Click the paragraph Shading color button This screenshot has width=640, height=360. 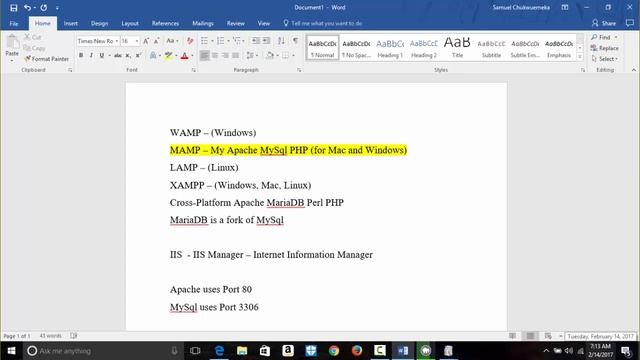[x=269, y=55]
